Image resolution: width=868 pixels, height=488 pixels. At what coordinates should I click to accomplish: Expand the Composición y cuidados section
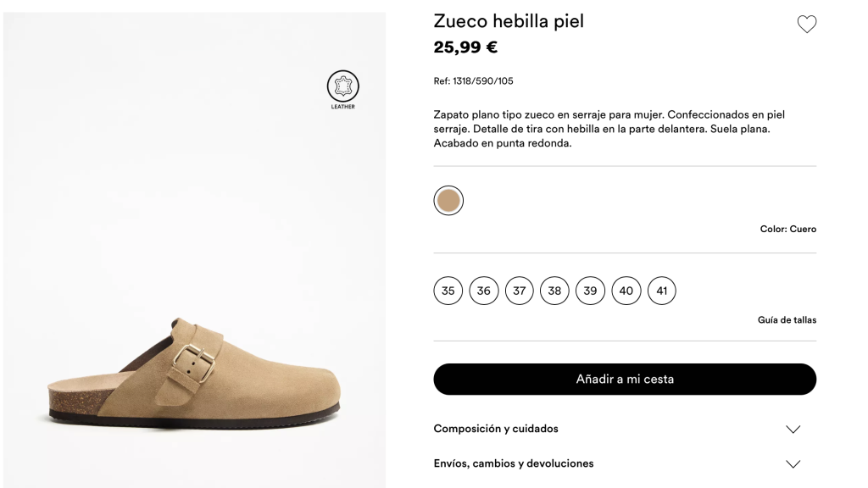pyautogui.click(x=496, y=429)
